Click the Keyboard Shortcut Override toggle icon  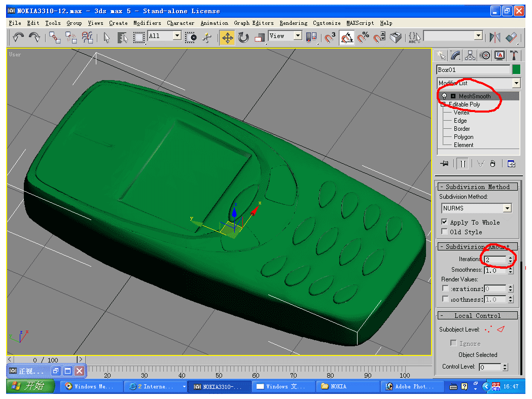[396, 38]
